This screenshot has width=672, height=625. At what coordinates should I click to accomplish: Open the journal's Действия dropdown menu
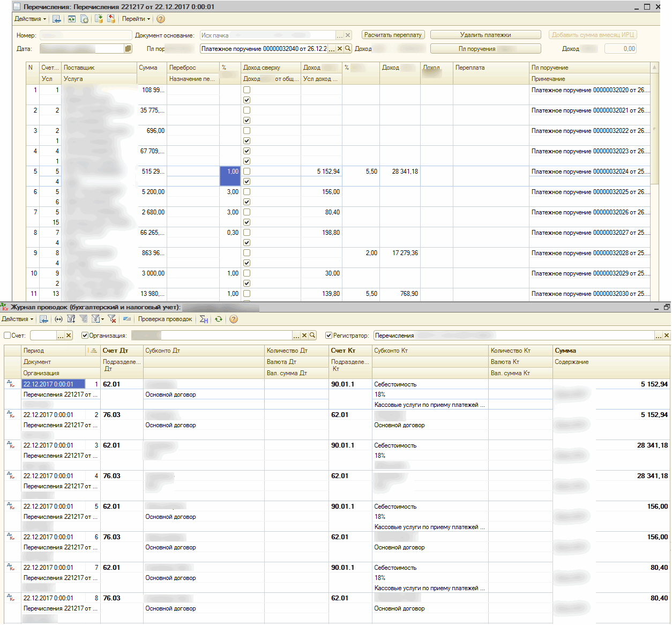pos(17,319)
